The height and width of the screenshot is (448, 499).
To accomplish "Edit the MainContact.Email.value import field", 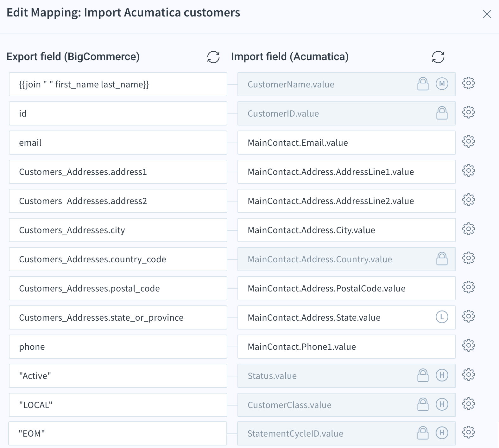I will pyautogui.click(x=347, y=143).
